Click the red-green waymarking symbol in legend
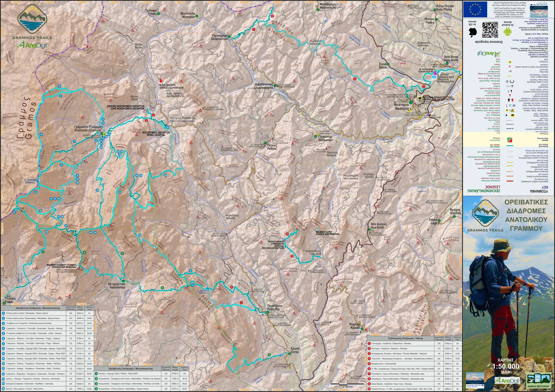 point(509,140)
